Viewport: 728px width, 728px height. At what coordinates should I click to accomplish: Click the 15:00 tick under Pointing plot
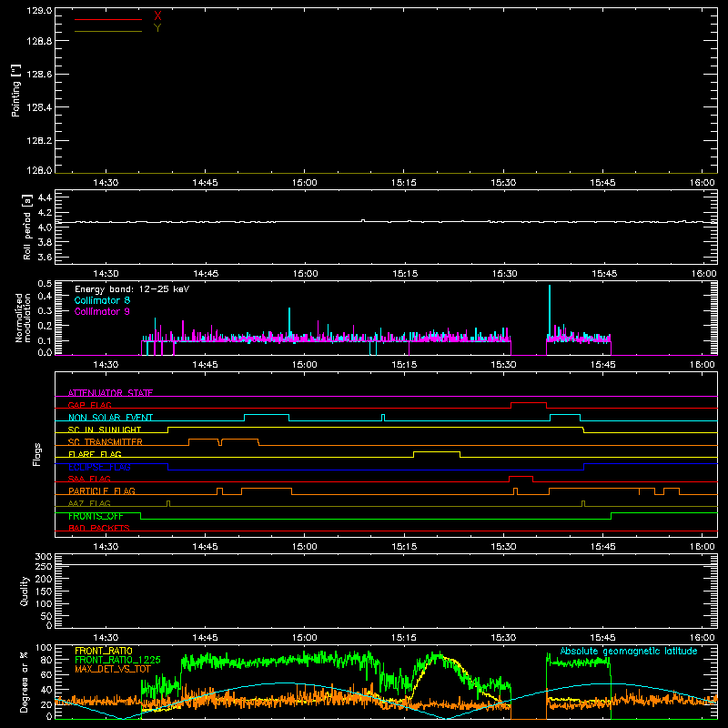[x=305, y=183]
